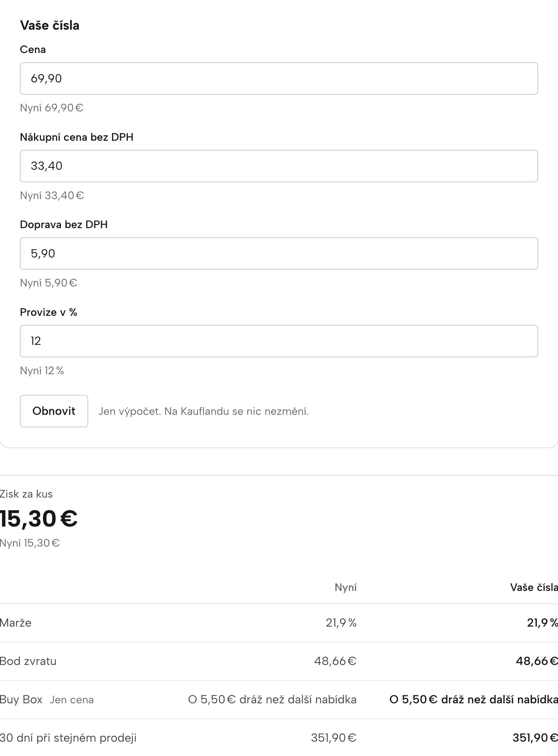Viewport: 558px width, 756px height.
Task: Click the 'Bod zvratu' row label
Action: [28, 661]
